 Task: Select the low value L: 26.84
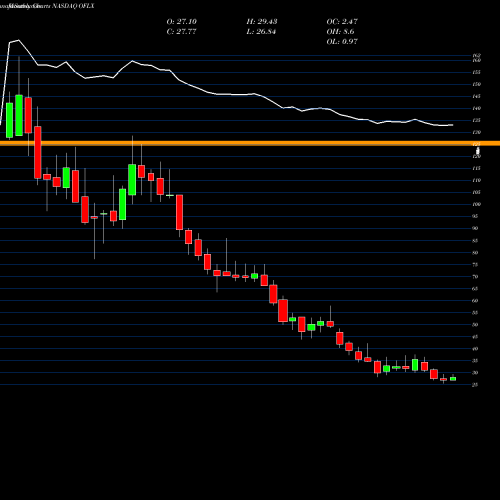261,32
